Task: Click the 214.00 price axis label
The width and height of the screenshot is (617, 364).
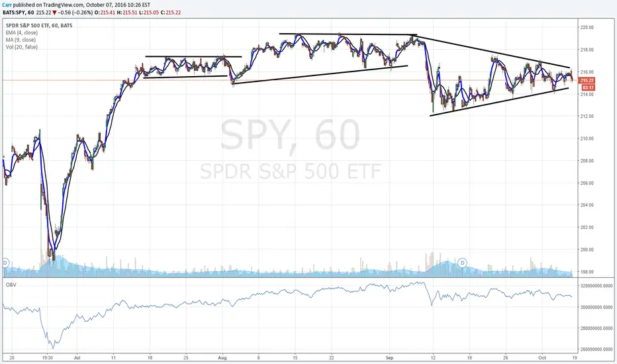Action: [587, 95]
